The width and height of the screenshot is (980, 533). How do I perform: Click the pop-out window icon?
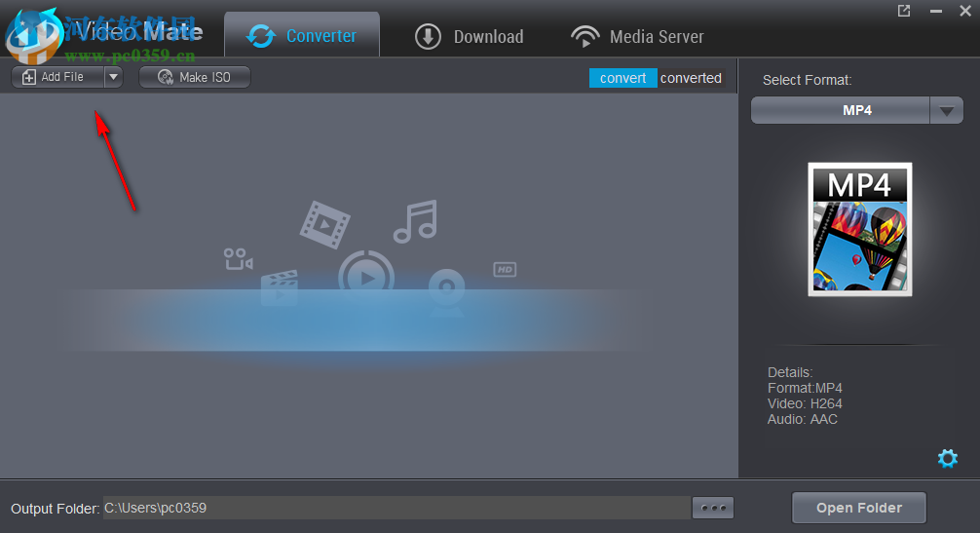904,11
